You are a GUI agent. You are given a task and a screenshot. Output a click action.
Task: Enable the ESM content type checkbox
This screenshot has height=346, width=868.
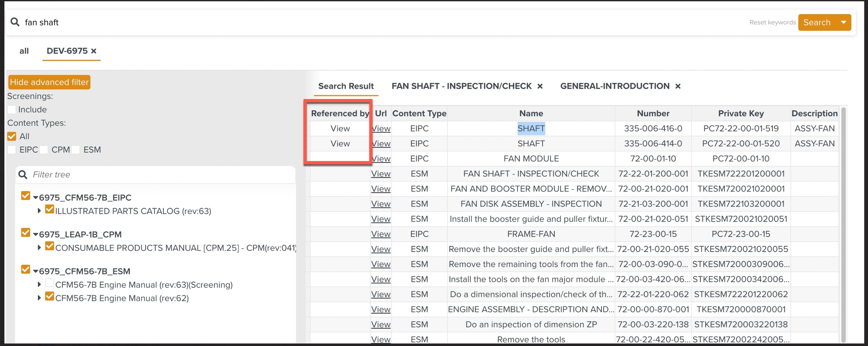[x=76, y=150]
